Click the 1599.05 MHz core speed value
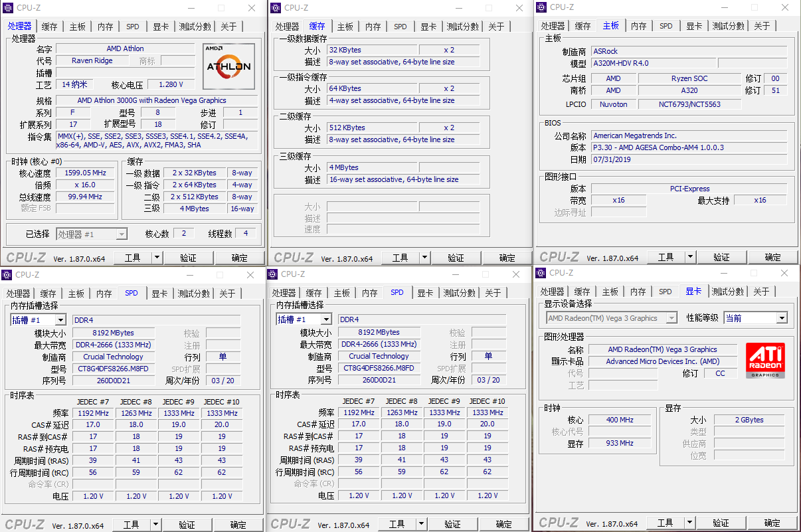The image size is (801, 532). pos(85,173)
